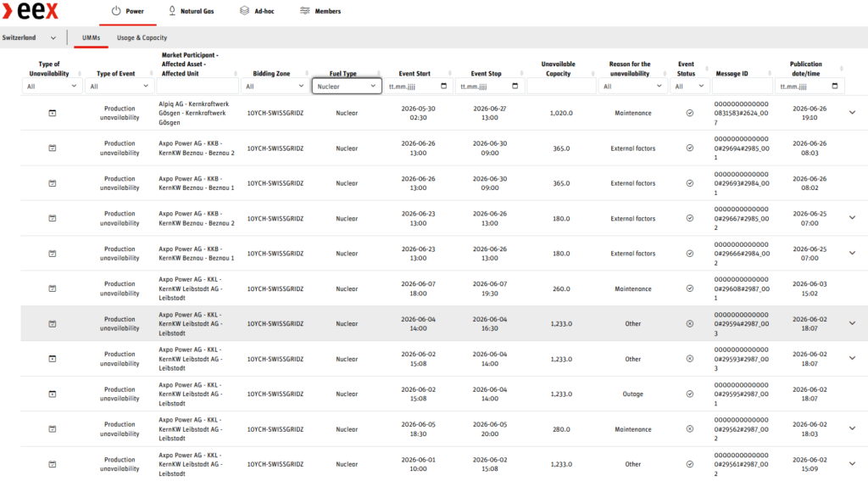The width and height of the screenshot is (868, 481).
Task: Open the calendar picker in Event Start filter
Action: (443, 86)
